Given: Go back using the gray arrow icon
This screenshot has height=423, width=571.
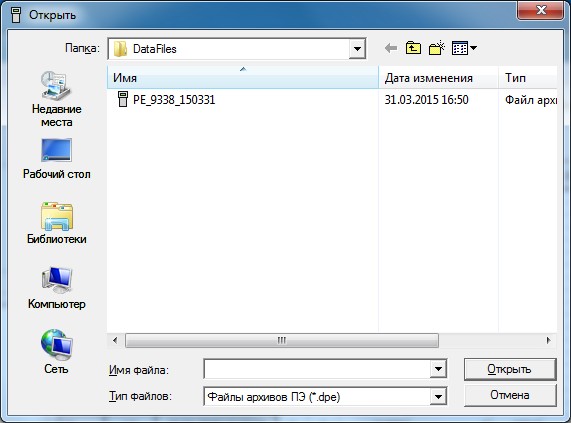Looking at the screenshot, I should pyautogui.click(x=391, y=48).
